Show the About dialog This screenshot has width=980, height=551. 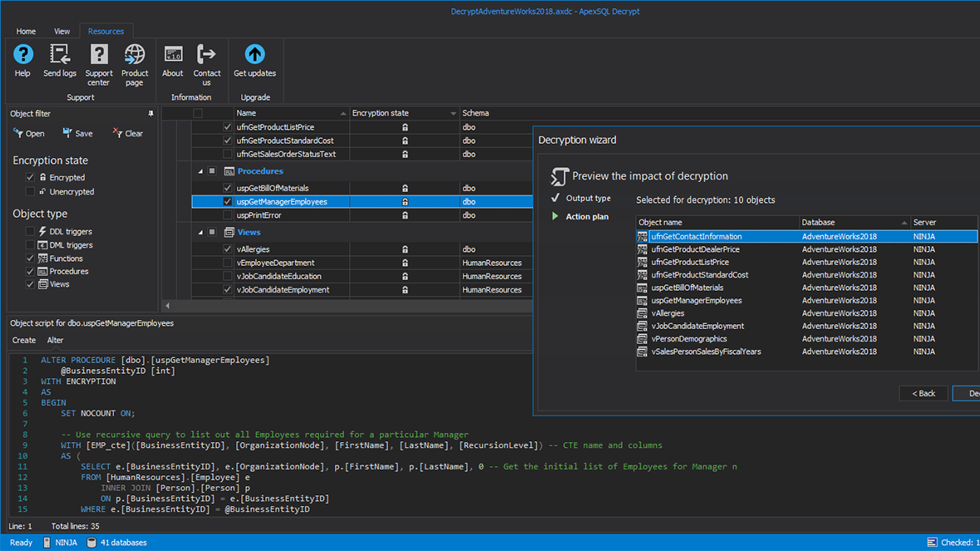pyautogui.click(x=173, y=55)
